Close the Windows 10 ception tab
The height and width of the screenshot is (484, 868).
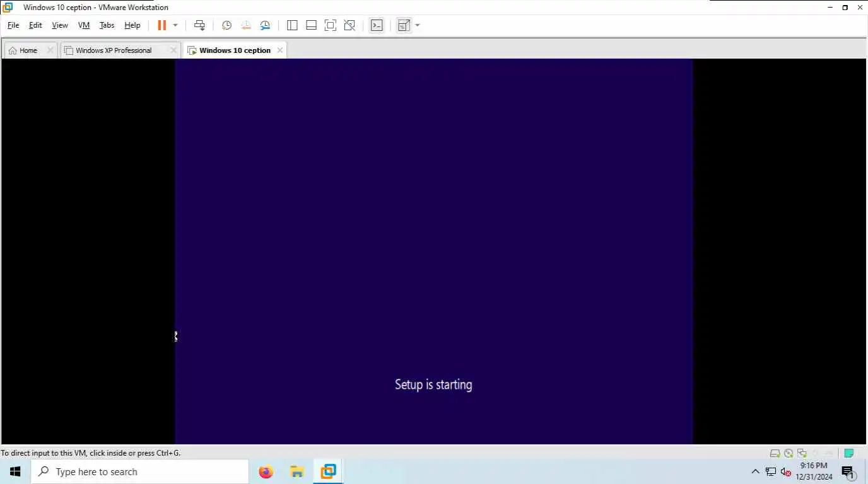280,50
